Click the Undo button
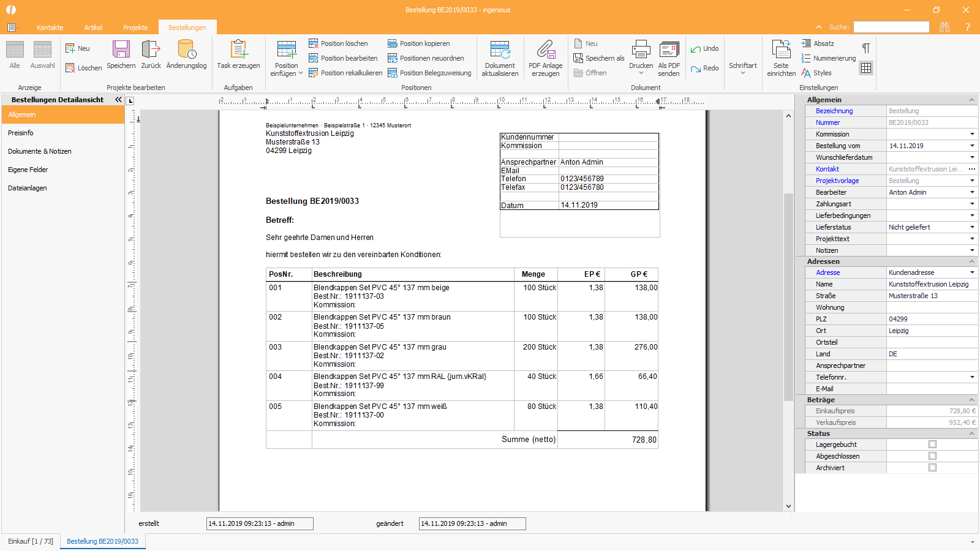 (x=704, y=48)
